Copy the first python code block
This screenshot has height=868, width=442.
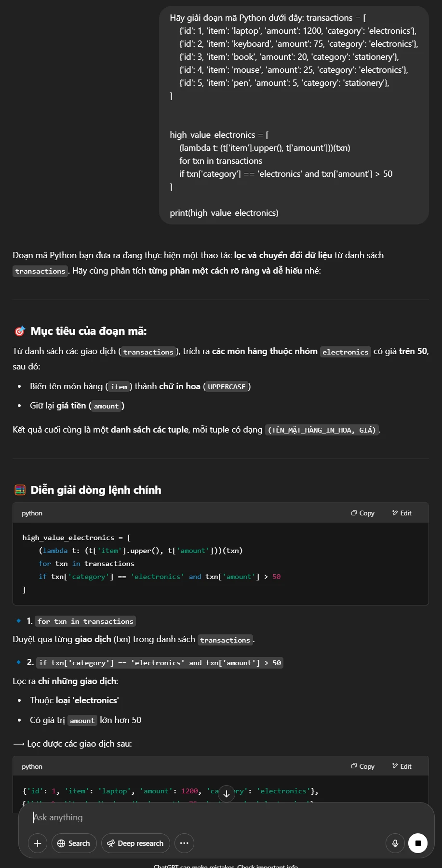tap(363, 513)
